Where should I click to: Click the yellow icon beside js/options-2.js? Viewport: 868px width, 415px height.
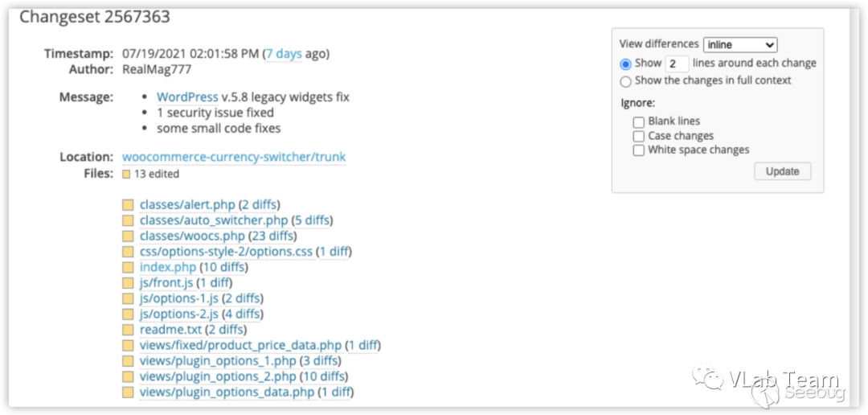(x=127, y=314)
